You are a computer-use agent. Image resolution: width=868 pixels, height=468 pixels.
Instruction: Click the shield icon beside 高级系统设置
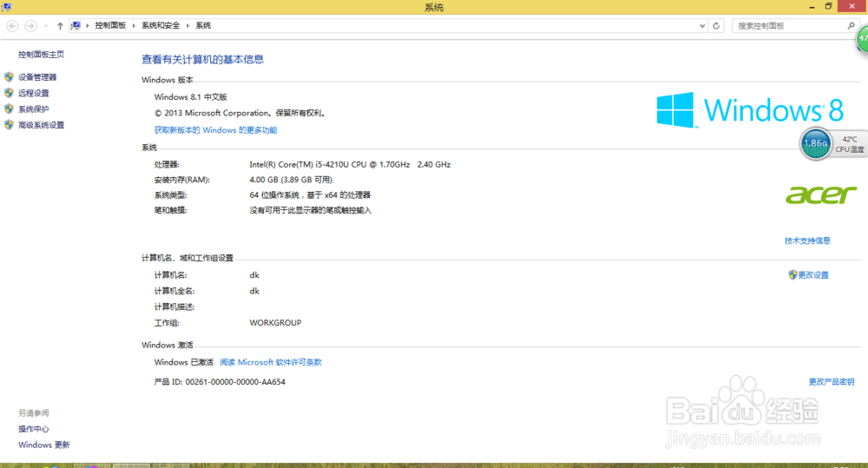click(9, 125)
